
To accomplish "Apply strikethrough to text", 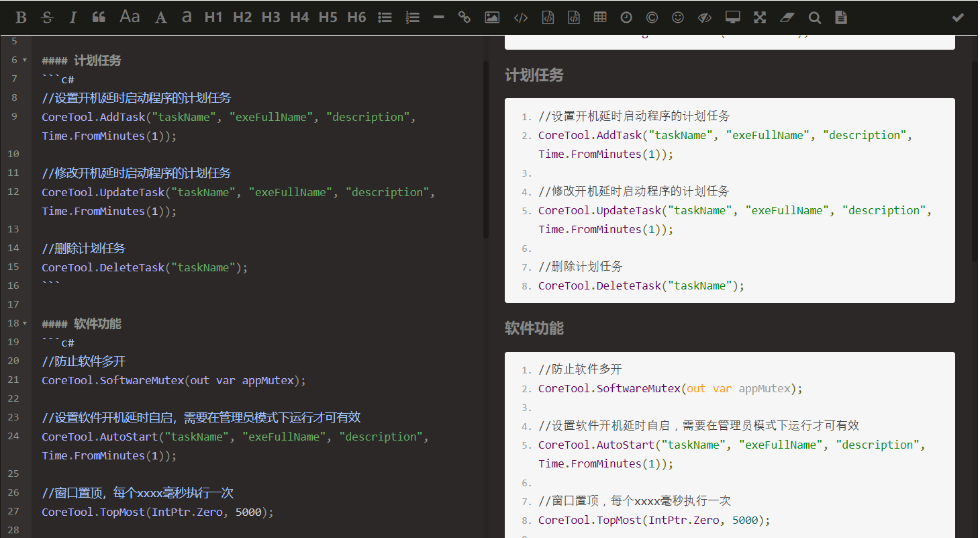I will coord(47,17).
